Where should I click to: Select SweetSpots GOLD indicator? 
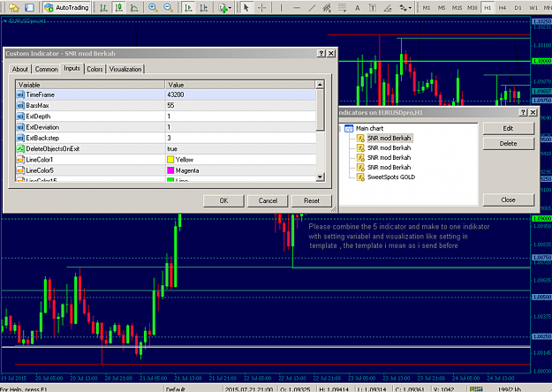pos(390,177)
